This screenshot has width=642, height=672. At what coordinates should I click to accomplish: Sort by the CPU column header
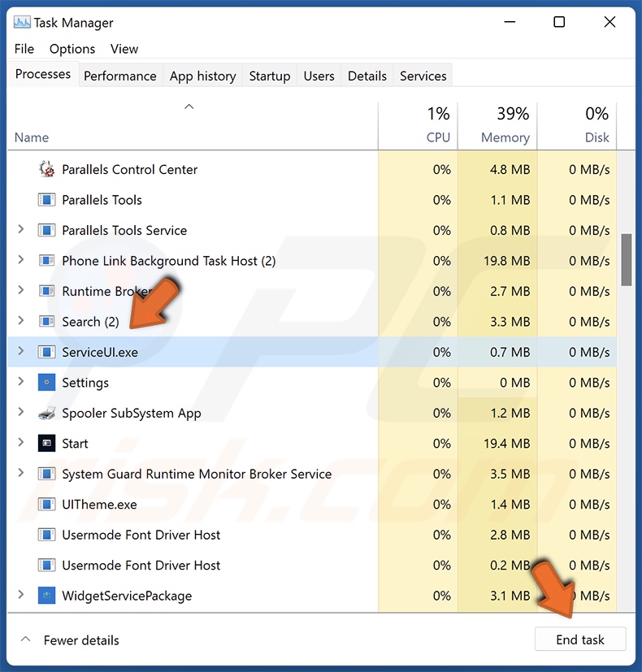[x=418, y=126]
